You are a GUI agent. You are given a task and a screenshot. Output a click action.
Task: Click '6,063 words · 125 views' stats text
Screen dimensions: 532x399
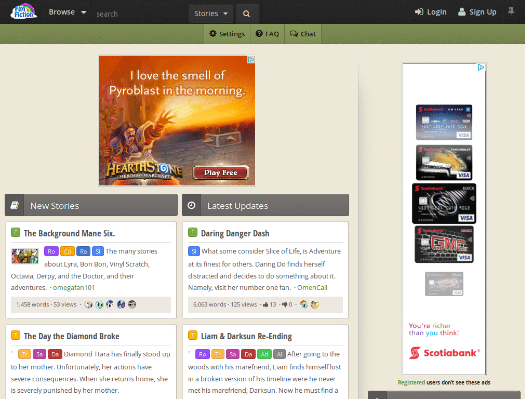tap(225, 304)
